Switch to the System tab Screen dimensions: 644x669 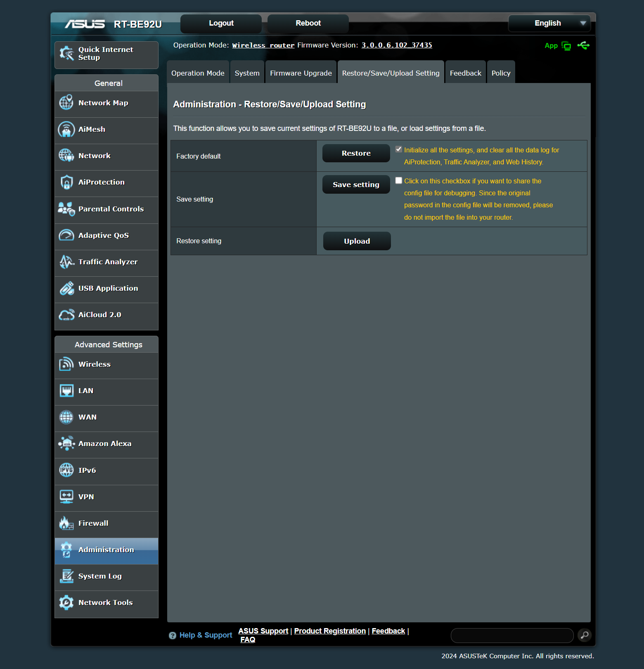(247, 73)
